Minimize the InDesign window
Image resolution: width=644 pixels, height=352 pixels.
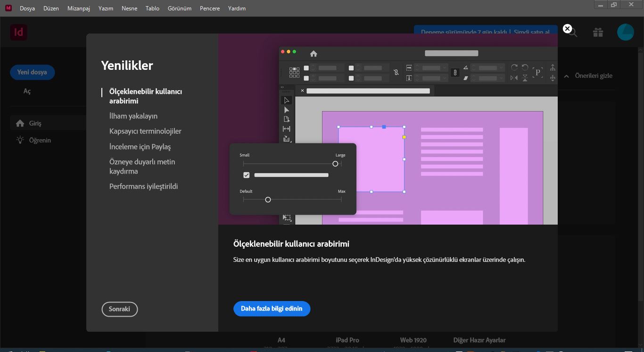click(601, 5)
